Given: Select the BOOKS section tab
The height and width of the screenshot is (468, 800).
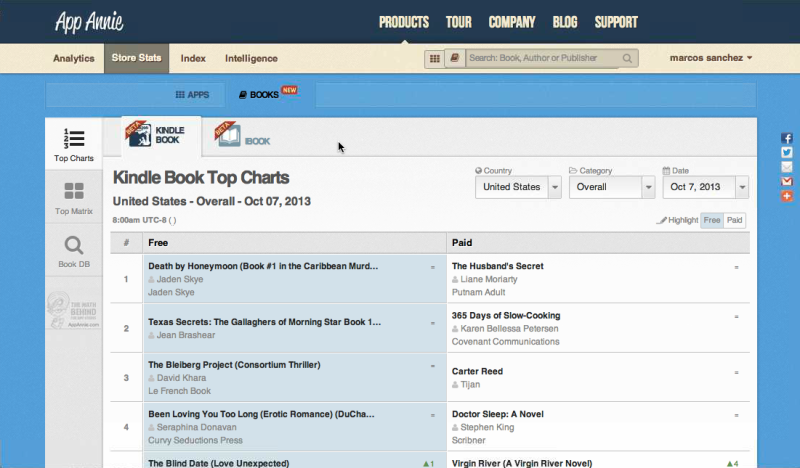Looking at the screenshot, I should pyautogui.click(x=259, y=94).
